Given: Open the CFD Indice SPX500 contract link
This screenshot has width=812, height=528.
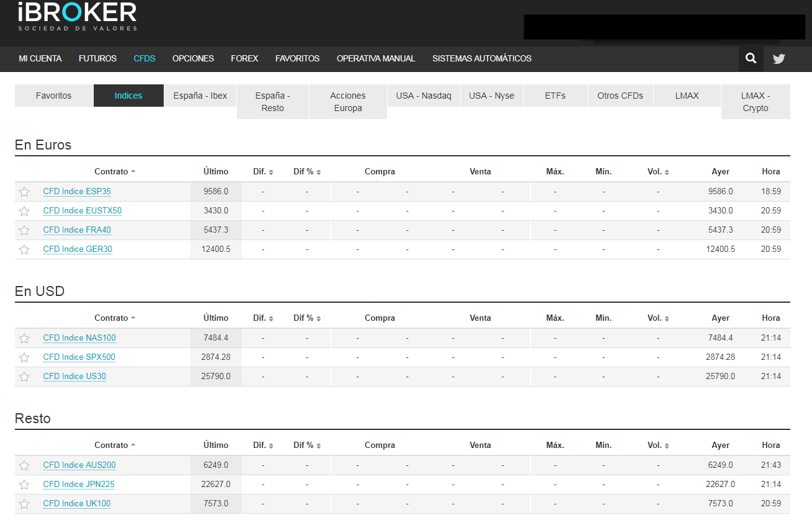Looking at the screenshot, I should tap(79, 357).
